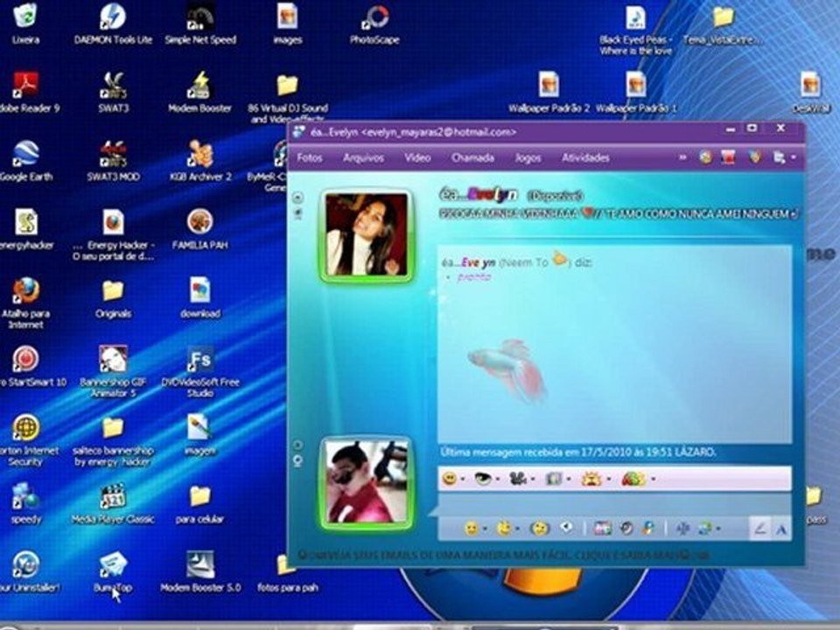Image resolution: width=840 pixels, height=630 pixels.
Task: Click the gray panel icon in Plus! toolbar
Action: point(553,479)
